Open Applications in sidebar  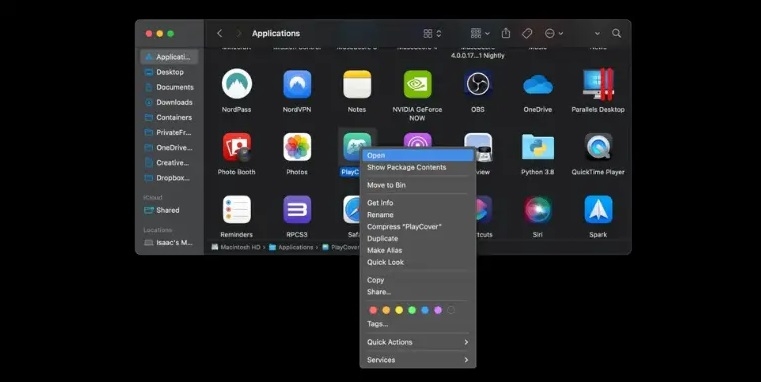pos(169,57)
